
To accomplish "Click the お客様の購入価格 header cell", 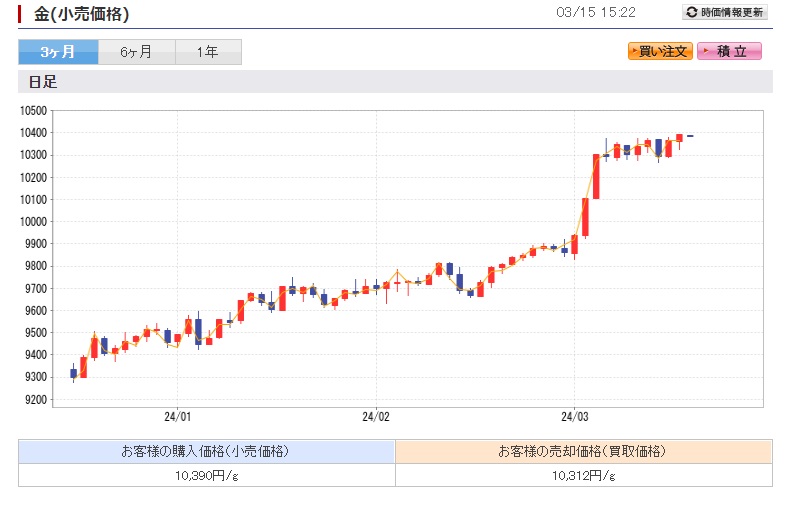I will point(207,451).
